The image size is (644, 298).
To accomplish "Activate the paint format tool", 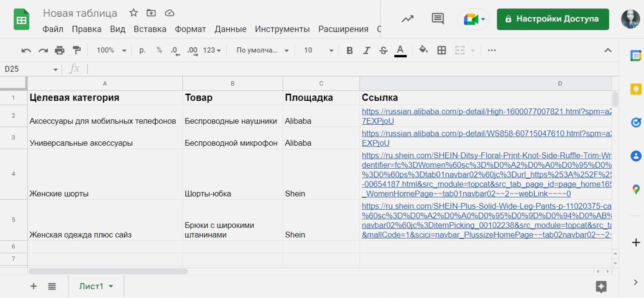I will click(x=77, y=51).
